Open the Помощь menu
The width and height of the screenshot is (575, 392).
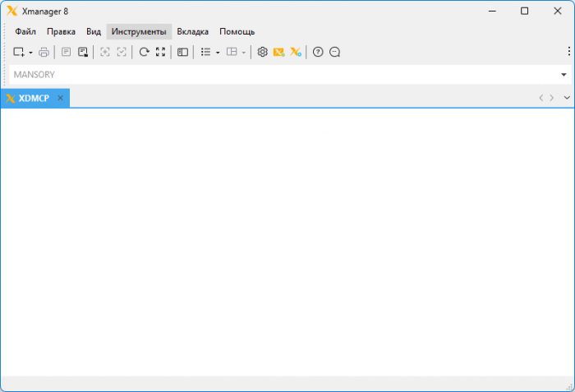point(237,32)
